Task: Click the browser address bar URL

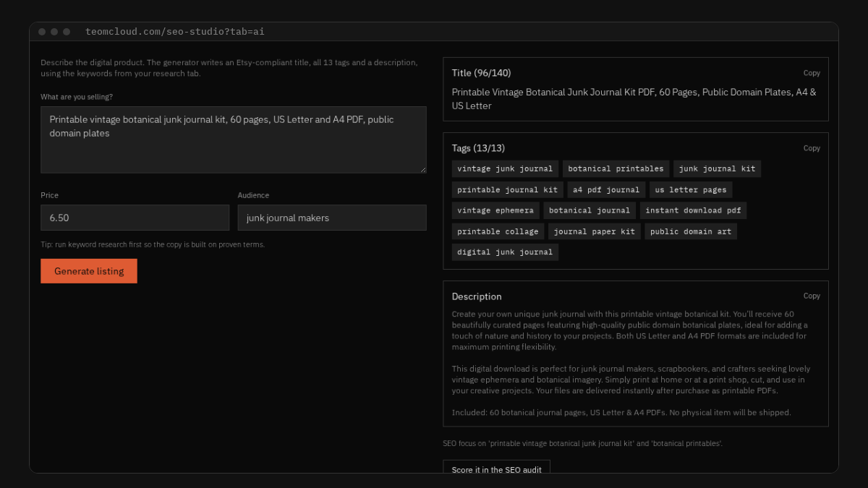Action: 174,32
